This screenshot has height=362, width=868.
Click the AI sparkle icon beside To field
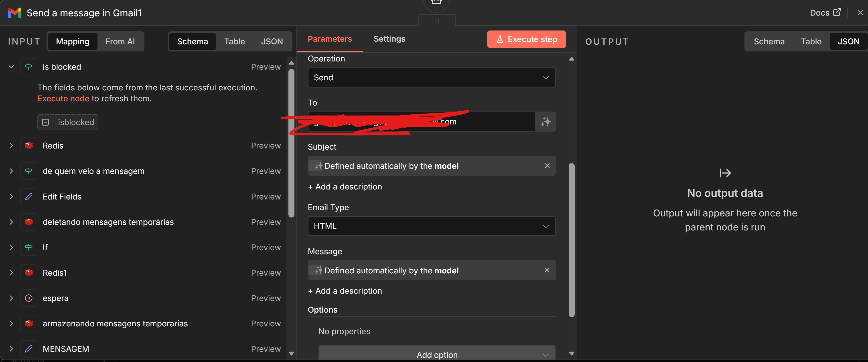[546, 122]
